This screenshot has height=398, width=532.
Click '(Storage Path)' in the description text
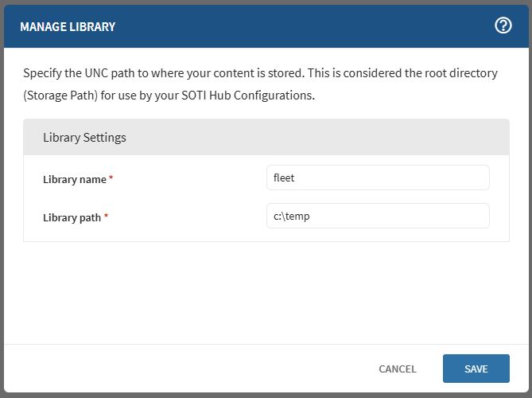pyautogui.click(x=60, y=96)
